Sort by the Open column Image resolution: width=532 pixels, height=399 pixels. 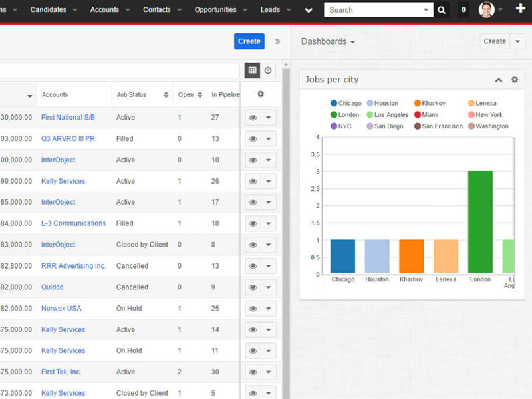(190, 94)
